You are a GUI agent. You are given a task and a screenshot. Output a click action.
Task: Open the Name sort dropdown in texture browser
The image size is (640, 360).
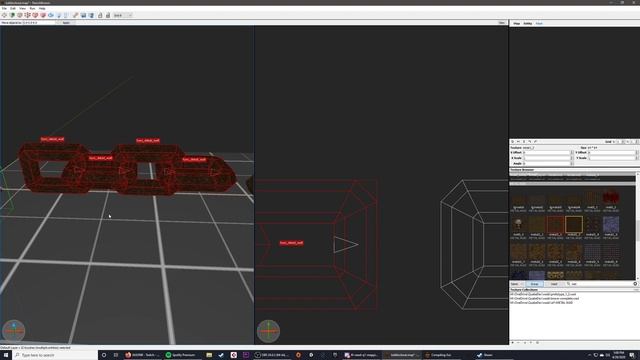(517, 284)
